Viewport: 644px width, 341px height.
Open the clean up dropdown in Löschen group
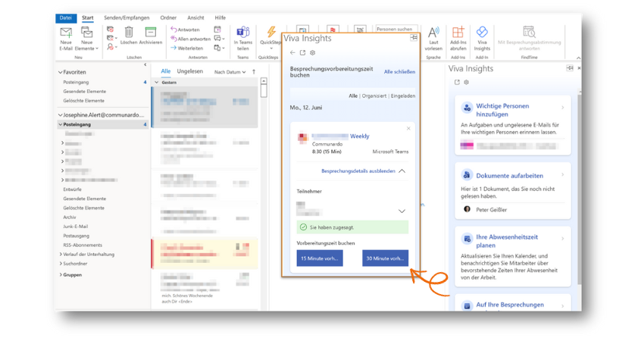coord(111,38)
